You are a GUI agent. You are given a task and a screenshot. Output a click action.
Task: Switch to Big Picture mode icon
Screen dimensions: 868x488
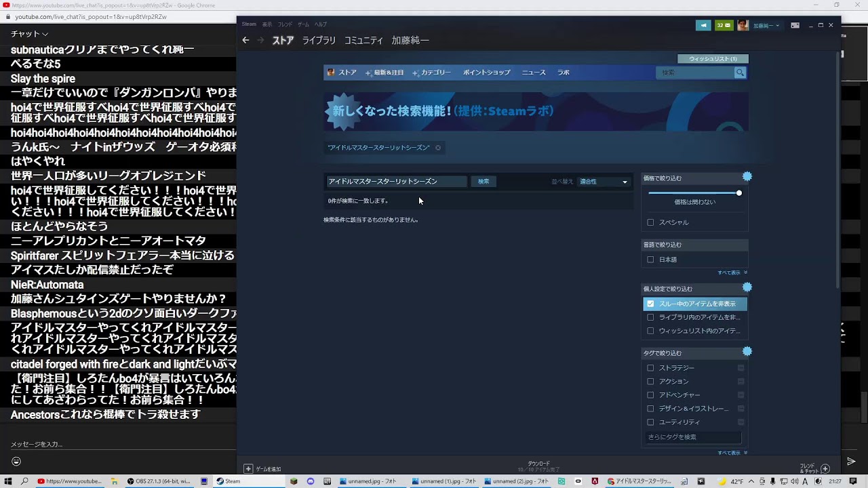point(795,25)
